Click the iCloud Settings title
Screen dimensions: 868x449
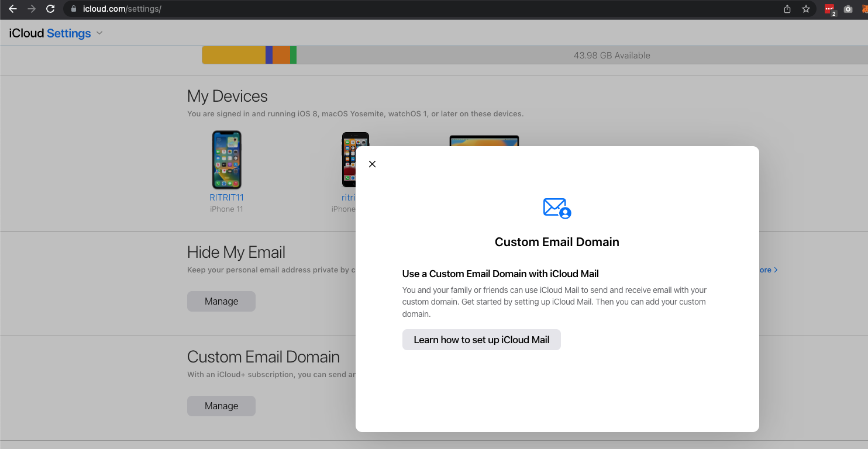click(x=50, y=33)
